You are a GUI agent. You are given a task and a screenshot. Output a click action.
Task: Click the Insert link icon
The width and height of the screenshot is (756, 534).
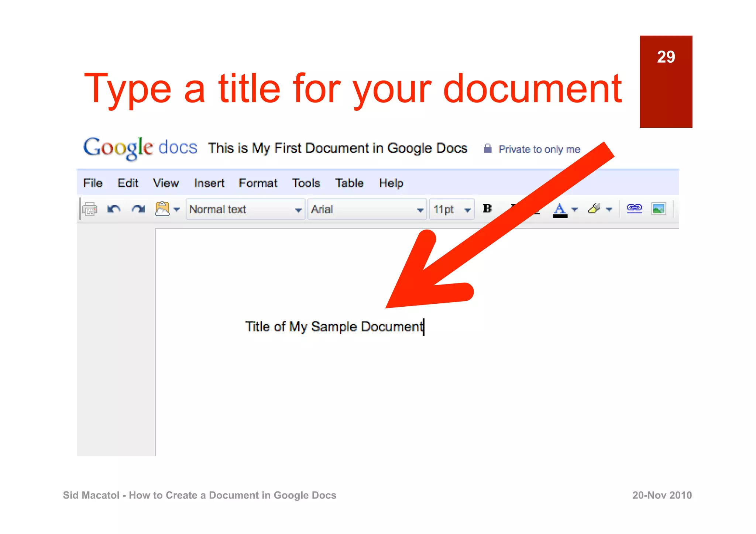[635, 208]
